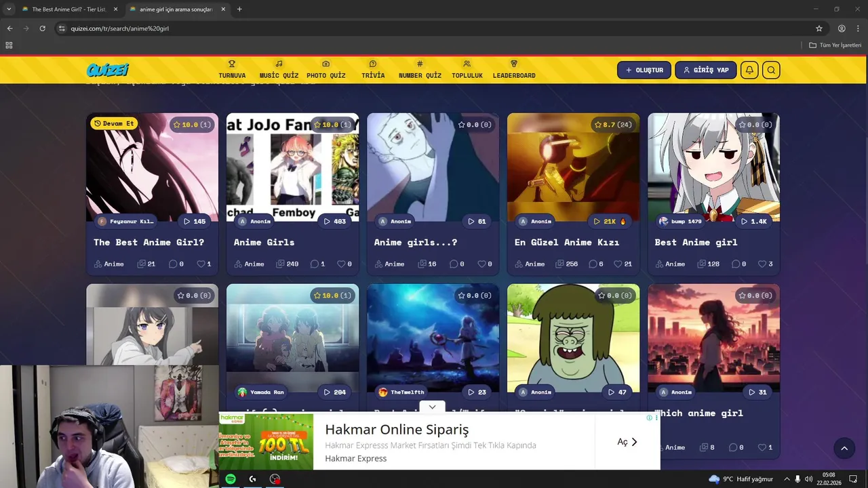The height and width of the screenshot is (488, 868).
Task: Open the site search magnifier icon
Action: click(x=771, y=70)
